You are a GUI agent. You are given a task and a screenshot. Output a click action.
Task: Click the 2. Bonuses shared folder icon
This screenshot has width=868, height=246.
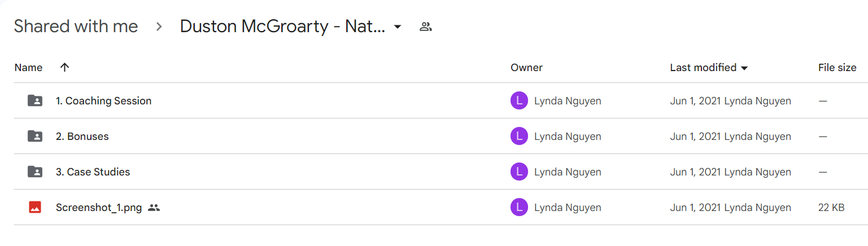click(35, 137)
